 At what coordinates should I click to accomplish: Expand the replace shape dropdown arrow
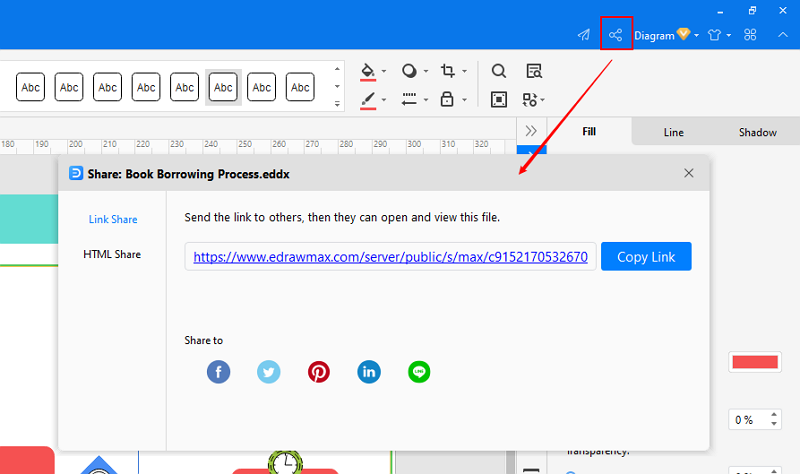(542, 100)
